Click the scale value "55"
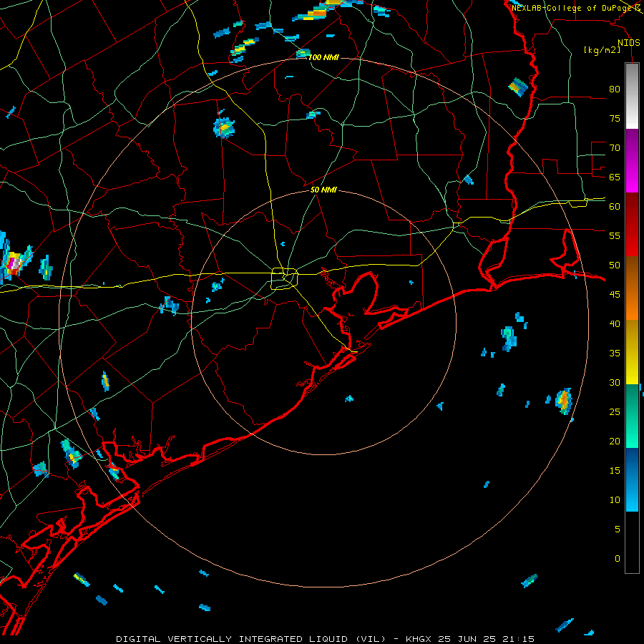Image resolution: width=644 pixels, height=644 pixels. pyautogui.click(x=615, y=235)
